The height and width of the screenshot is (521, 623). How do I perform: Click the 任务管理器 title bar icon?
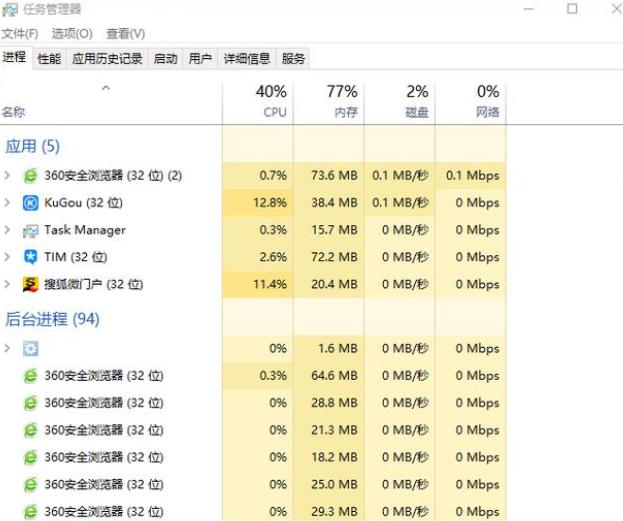10,9
